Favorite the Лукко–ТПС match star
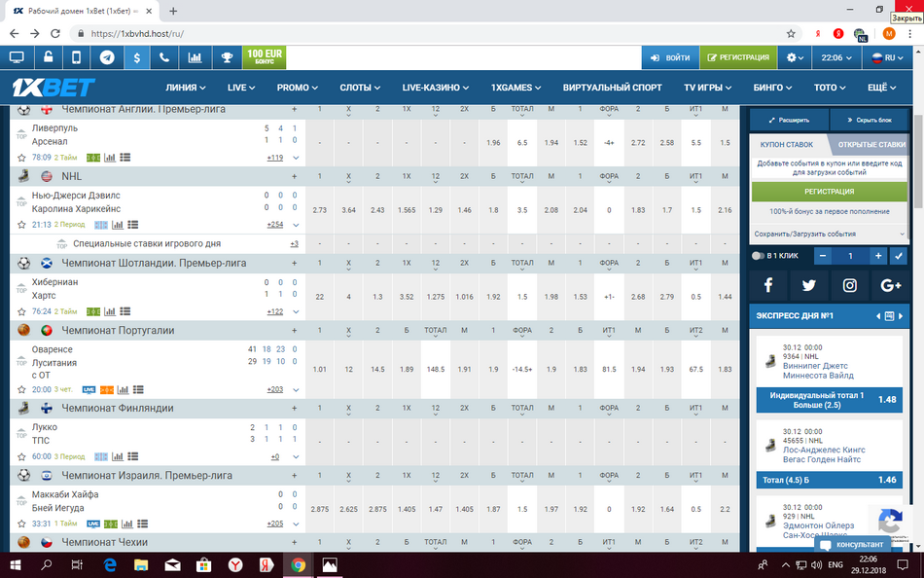 click(x=21, y=456)
